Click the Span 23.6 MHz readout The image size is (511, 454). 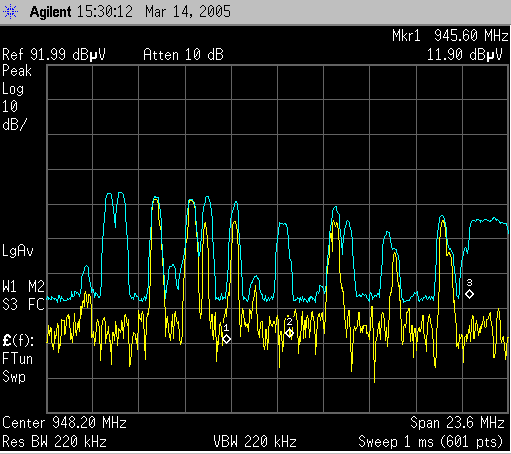457,423
